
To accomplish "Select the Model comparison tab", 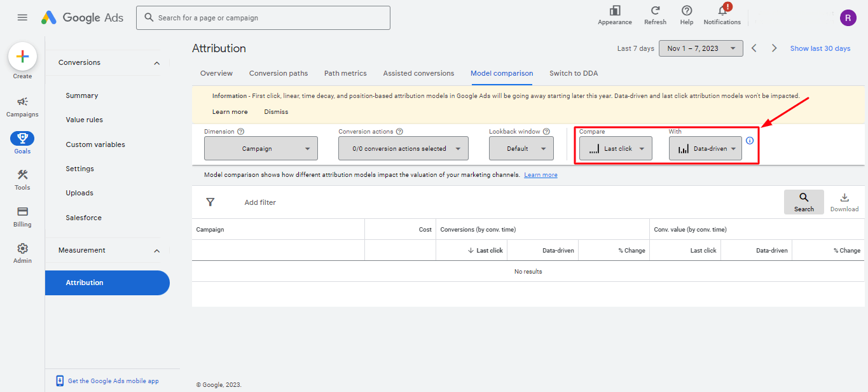I will [x=502, y=73].
